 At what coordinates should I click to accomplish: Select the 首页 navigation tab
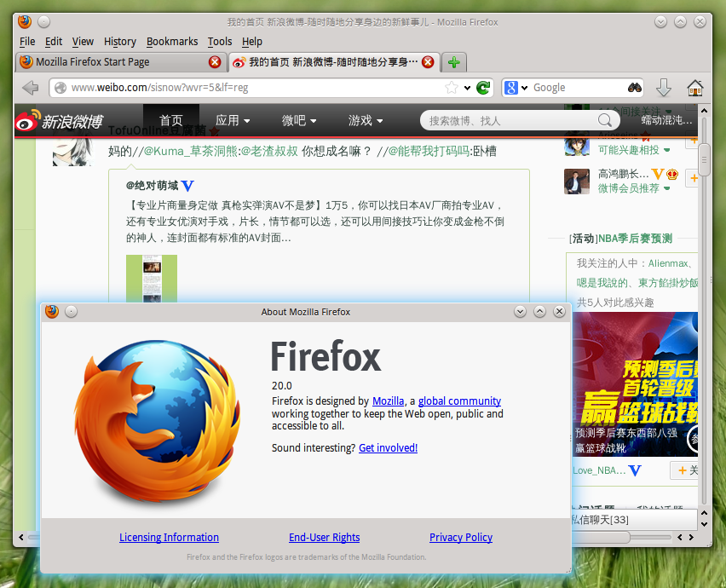click(x=171, y=120)
